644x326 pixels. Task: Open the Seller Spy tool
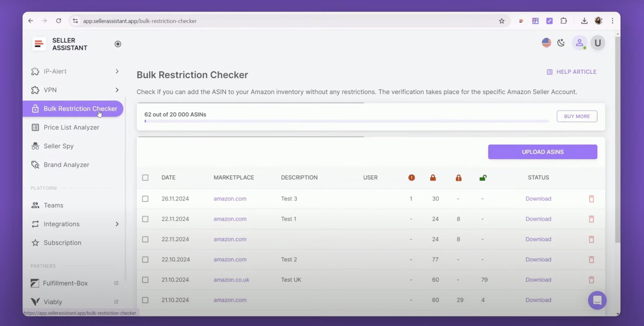(x=58, y=146)
